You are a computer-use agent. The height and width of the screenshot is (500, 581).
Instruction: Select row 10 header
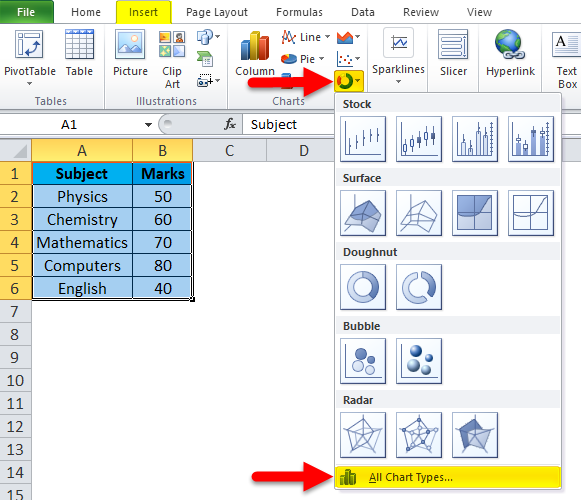point(15,380)
